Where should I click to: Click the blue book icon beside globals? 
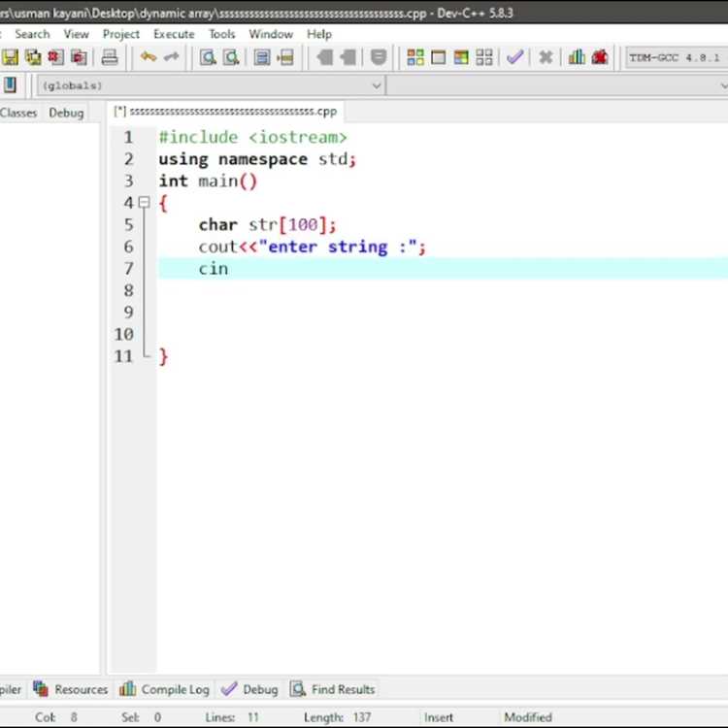point(10,85)
